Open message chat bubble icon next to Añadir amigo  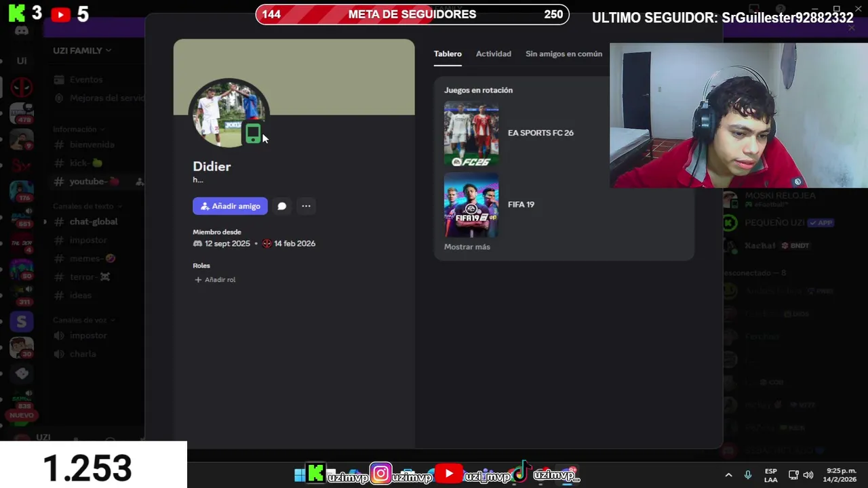tap(282, 206)
